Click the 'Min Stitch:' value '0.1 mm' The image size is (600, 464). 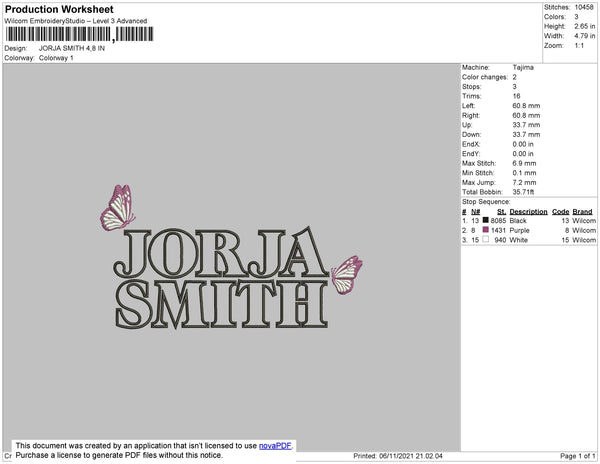[x=524, y=173]
